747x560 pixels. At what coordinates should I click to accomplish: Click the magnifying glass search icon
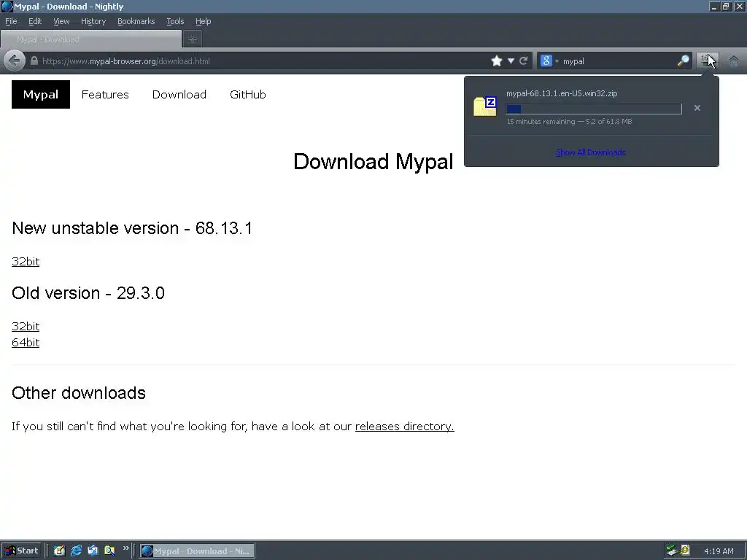coord(683,61)
